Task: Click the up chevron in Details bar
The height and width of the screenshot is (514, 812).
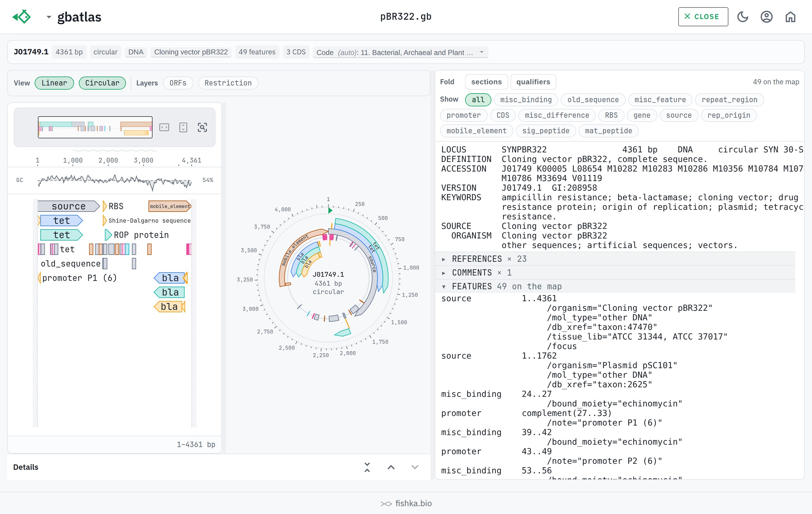Action: [x=391, y=467]
